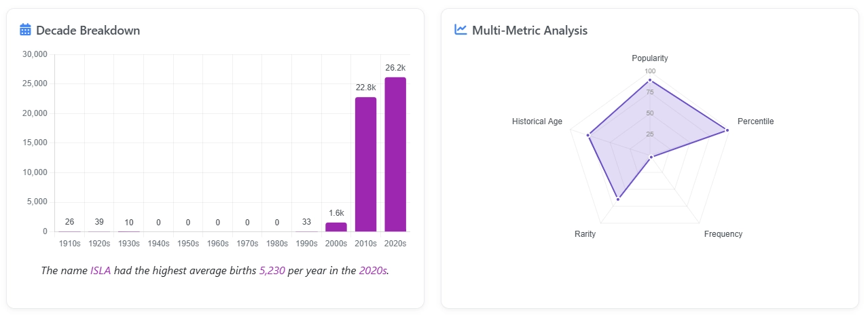Click the Percentile axis label on the radar

pos(755,121)
